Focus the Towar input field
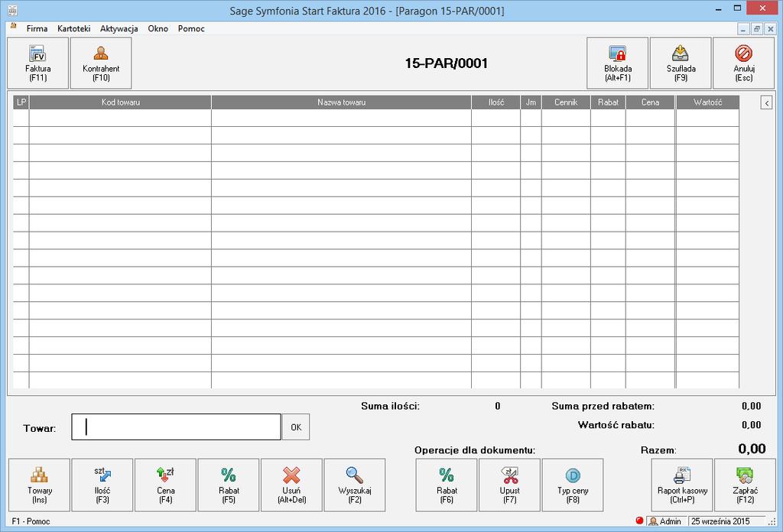 click(x=177, y=427)
